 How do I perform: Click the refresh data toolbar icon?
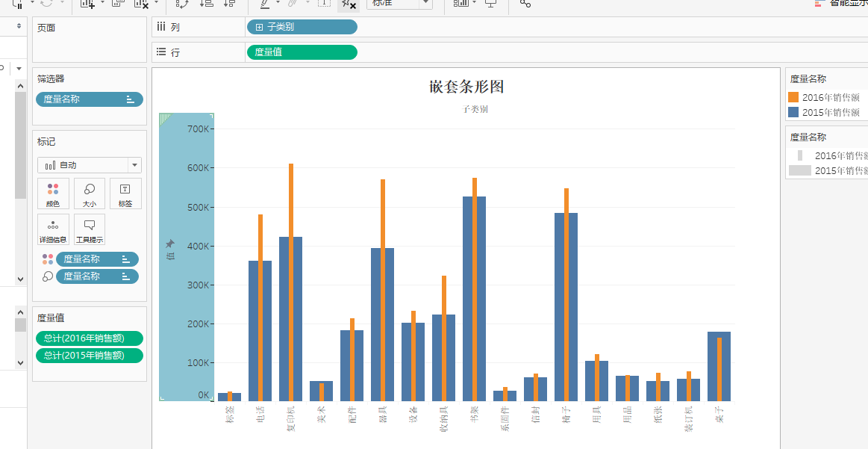46,3
